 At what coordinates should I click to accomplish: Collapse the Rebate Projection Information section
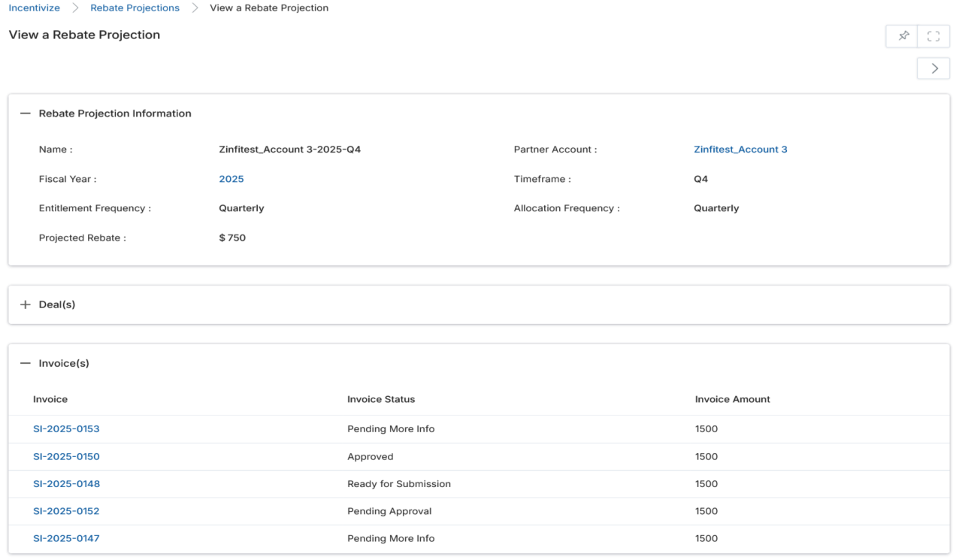click(26, 114)
